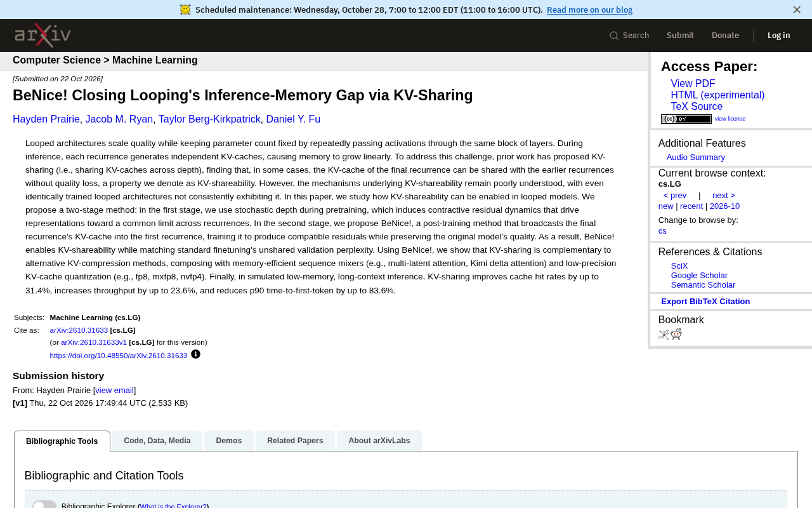Click the view email link
812x508 pixels.
coord(115,391)
